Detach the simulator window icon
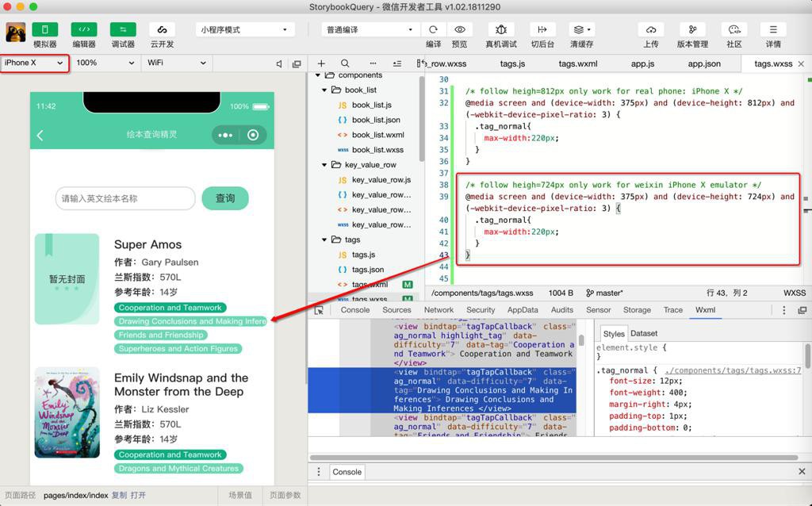 coord(297,63)
